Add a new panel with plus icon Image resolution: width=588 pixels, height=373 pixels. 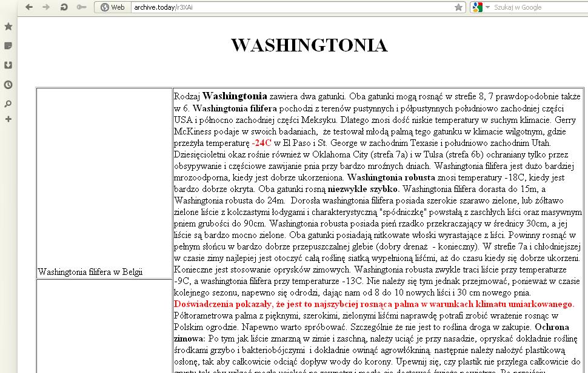[x=8, y=119]
